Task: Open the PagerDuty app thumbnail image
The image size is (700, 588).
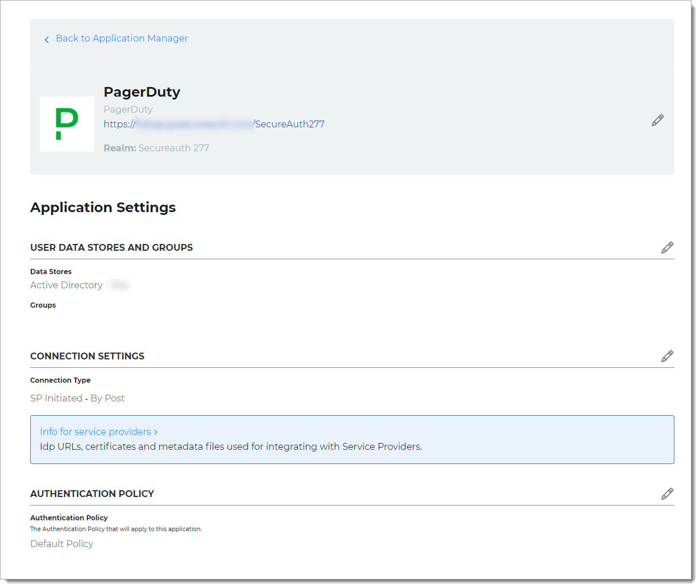Action: click(67, 123)
